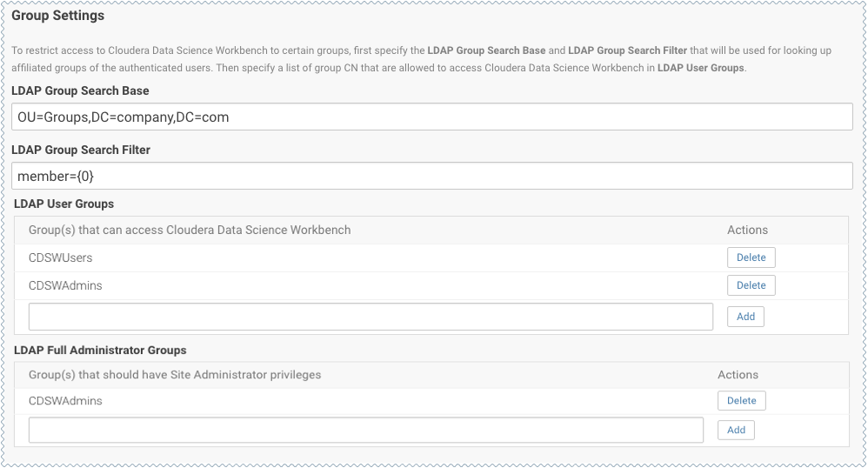Delete CDSWAdmins from Full Administrator Groups
Viewport: 868px width, 468px height.
click(x=741, y=401)
